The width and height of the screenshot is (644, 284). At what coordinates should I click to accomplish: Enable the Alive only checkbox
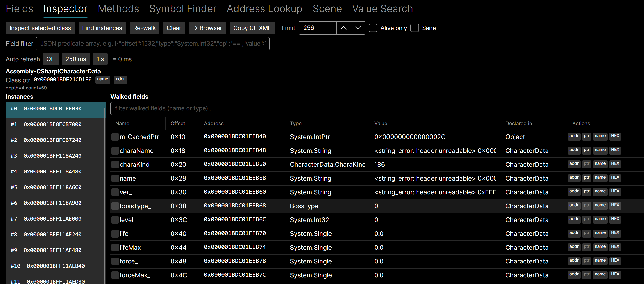pyautogui.click(x=373, y=28)
